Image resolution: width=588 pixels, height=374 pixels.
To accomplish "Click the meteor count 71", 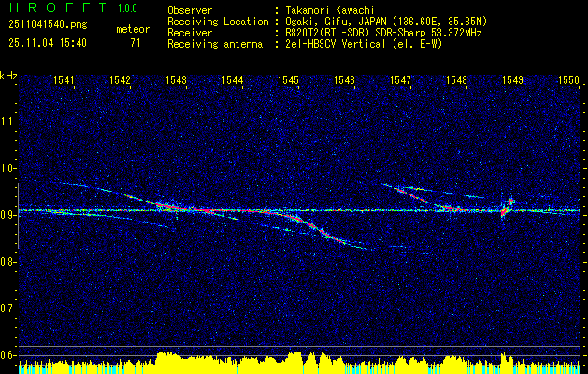I will [x=136, y=43].
